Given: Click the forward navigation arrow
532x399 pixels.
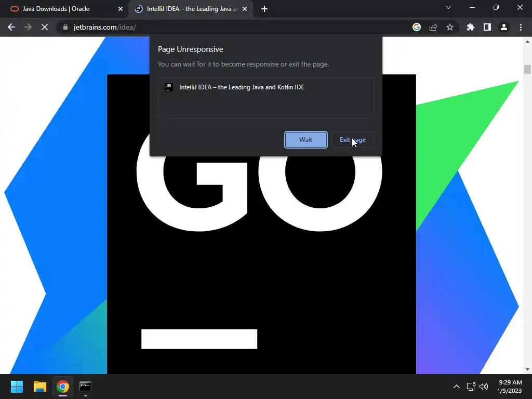Looking at the screenshot, I should (x=28, y=27).
